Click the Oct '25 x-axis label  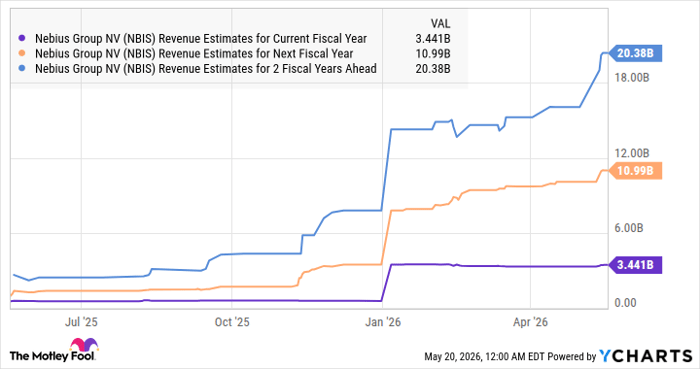[x=232, y=322]
